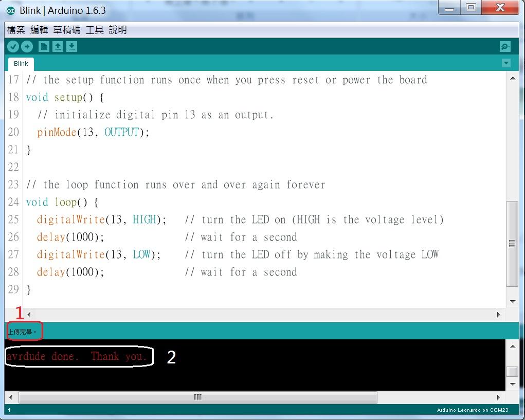
Task: Click the '上傳完畢。' status message
Action: pyautogui.click(x=22, y=332)
